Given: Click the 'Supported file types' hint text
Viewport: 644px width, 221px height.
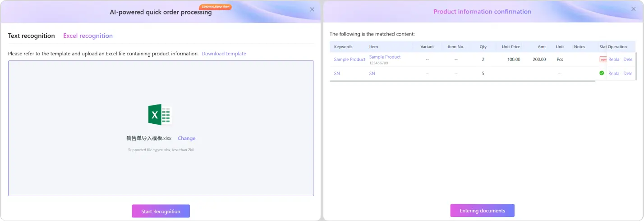Looking at the screenshot, I should (161, 150).
